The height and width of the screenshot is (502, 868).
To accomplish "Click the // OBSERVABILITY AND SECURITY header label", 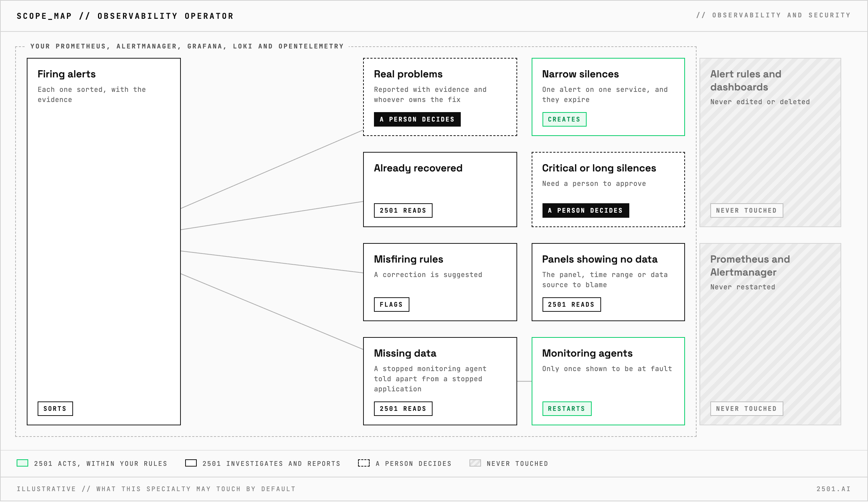I will coord(774,15).
